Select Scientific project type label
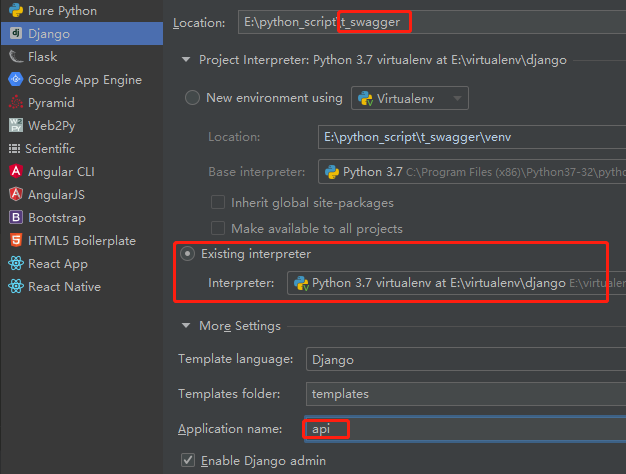Screen dimensions: 626x474 [50, 149]
